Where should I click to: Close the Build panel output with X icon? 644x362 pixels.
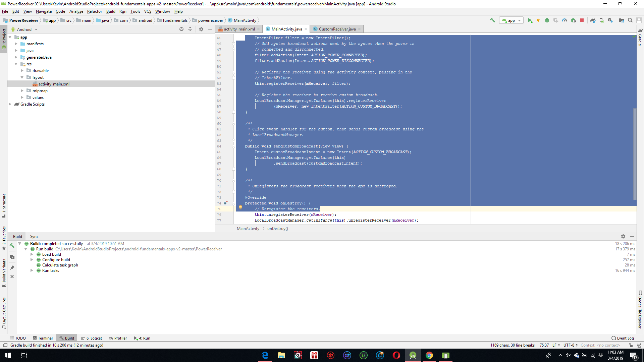pos(12,277)
